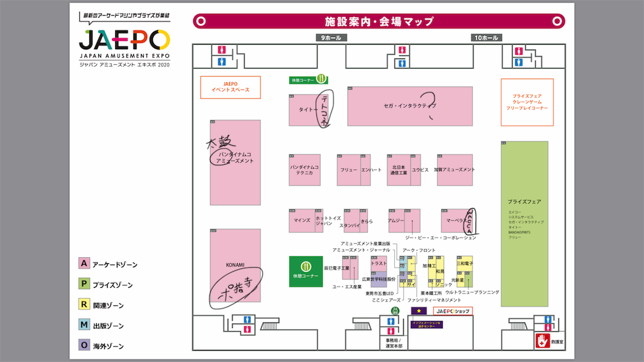This screenshot has width=644, height=362.
Task: Click the トラスト booth
Action: 379,263
